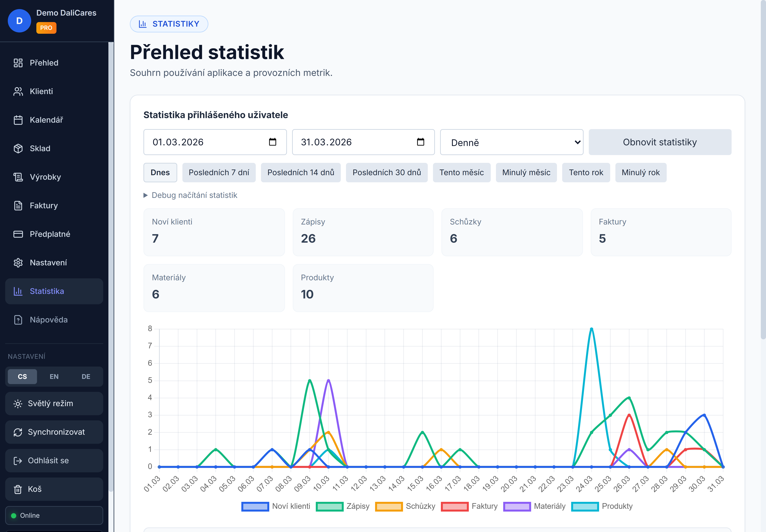Select Posledních 30 dnů range
The height and width of the screenshot is (532, 766).
(x=387, y=173)
